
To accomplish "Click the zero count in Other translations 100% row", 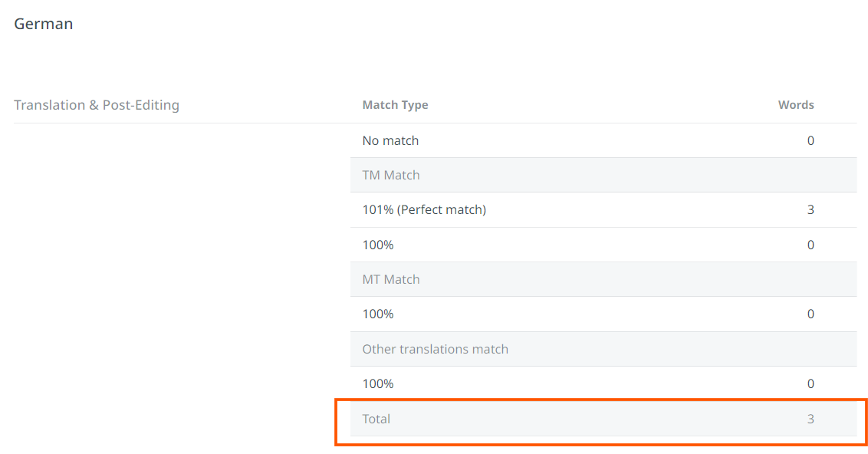I will [810, 383].
